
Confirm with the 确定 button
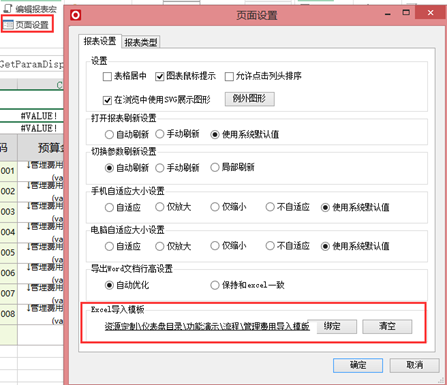tap(358, 365)
